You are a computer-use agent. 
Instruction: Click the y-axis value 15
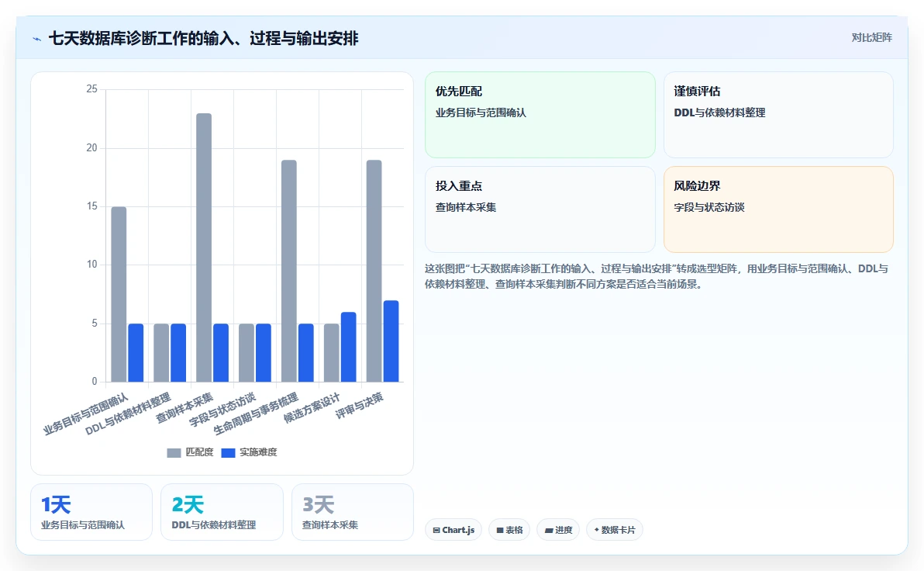click(92, 206)
